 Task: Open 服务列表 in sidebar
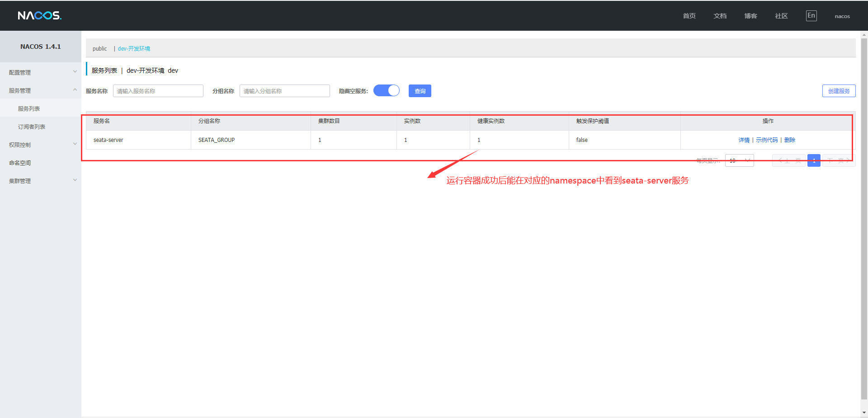pyautogui.click(x=29, y=108)
